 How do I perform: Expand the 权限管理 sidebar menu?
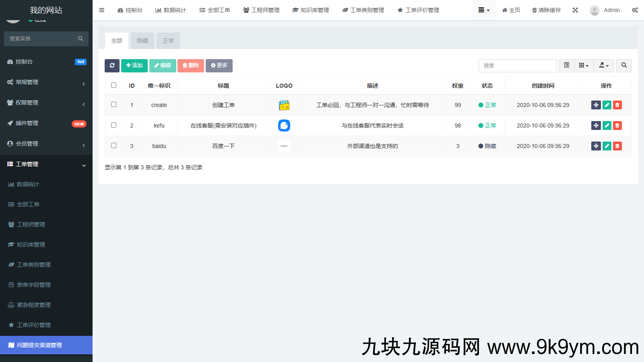(x=46, y=103)
